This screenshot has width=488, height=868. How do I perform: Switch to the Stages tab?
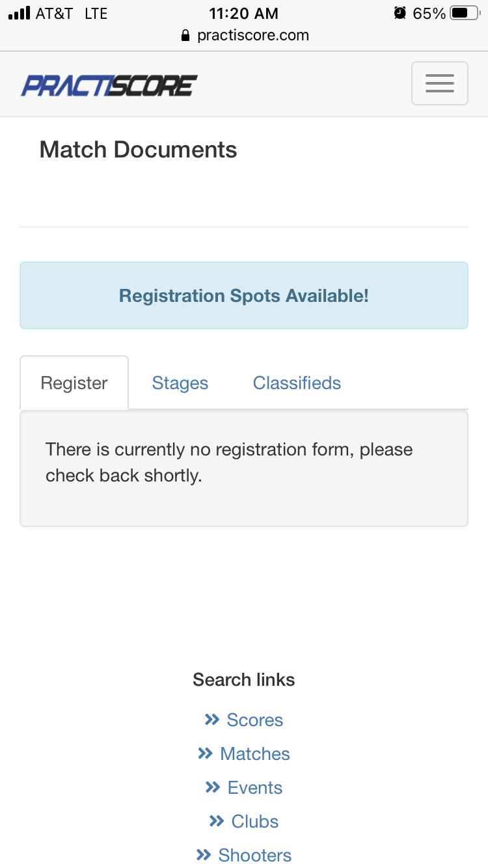pyautogui.click(x=180, y=383)
